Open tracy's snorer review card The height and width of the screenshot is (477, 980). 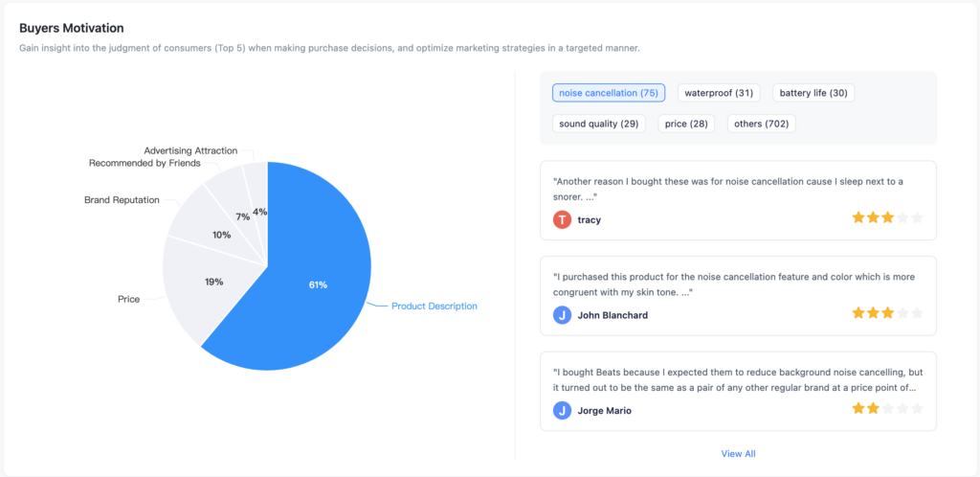(738, 200)
